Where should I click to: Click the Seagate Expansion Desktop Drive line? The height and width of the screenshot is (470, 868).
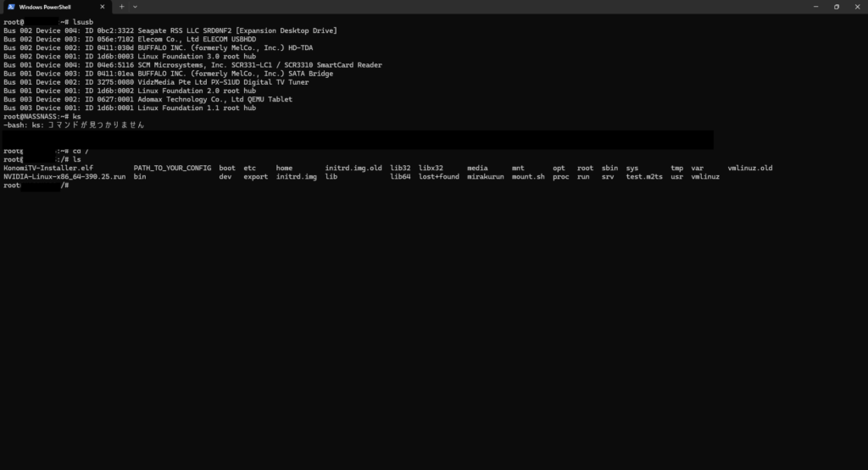[x=170, y=31]
